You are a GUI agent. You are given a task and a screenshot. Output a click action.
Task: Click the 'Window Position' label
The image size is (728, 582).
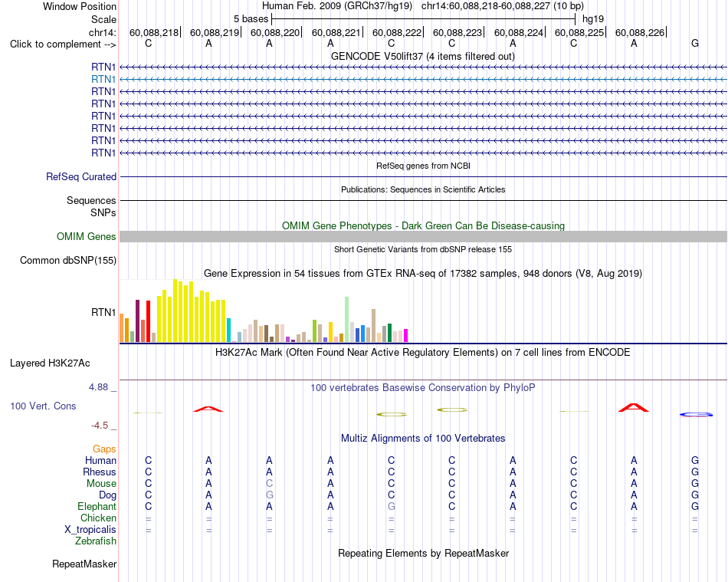[x=80, y=6]
